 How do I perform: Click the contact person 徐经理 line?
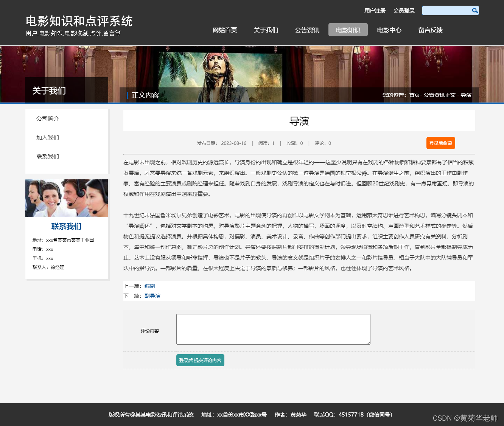(48, 267)
